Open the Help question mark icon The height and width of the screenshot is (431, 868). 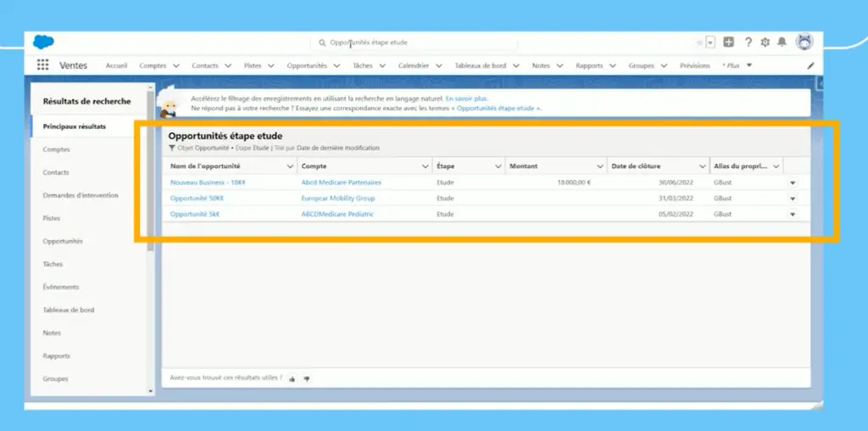[748, 42]
